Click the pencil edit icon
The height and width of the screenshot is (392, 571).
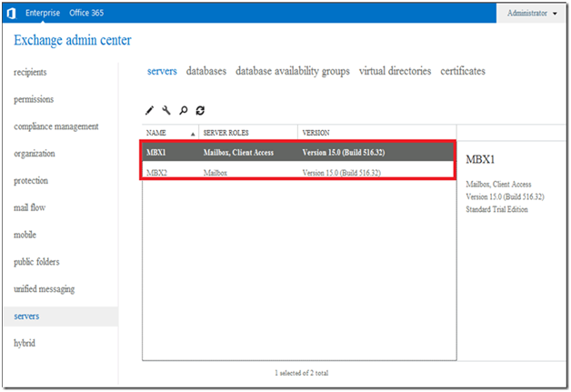(149, 110)
